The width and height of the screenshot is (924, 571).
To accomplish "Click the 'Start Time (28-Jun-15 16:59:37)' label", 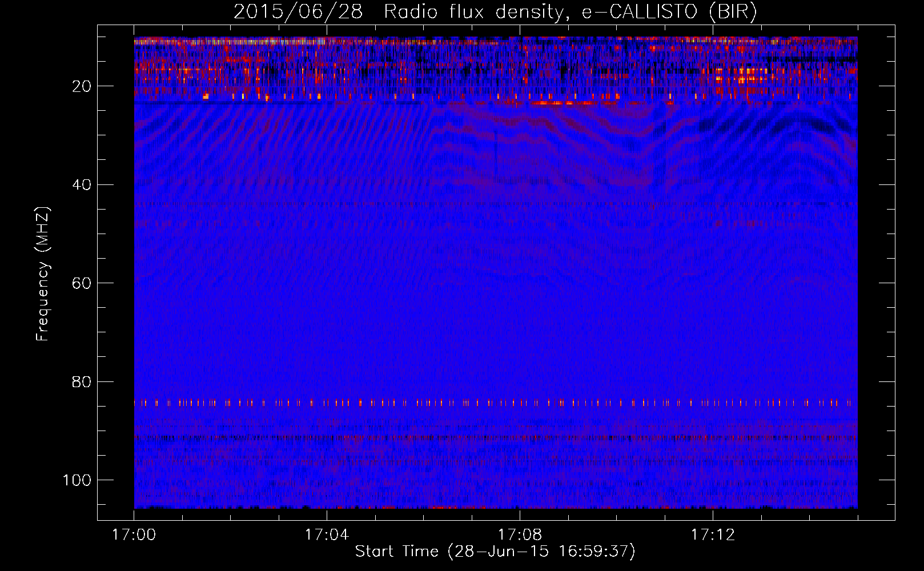I will 495,552.
